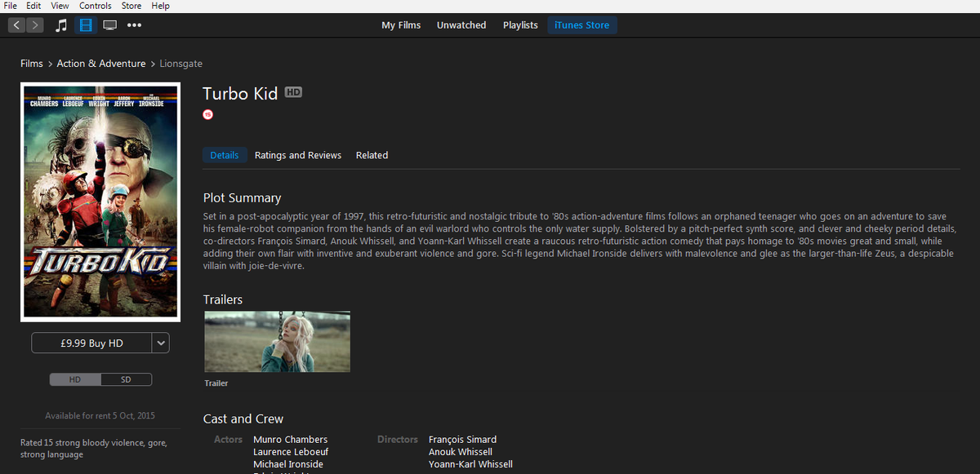Switch to the Unwatched tab
The width and height of the screenshot is (980, 474).
[x=461, y=25]
